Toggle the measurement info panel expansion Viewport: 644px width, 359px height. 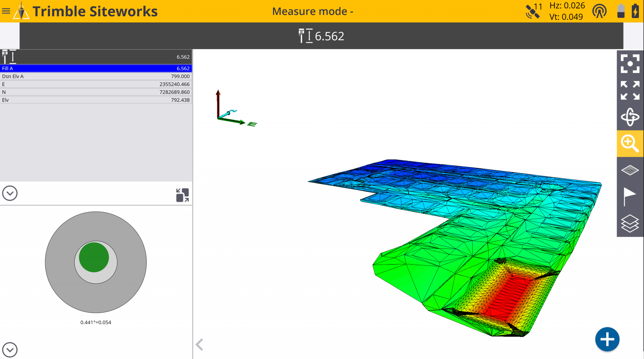(x=182, y=193)
